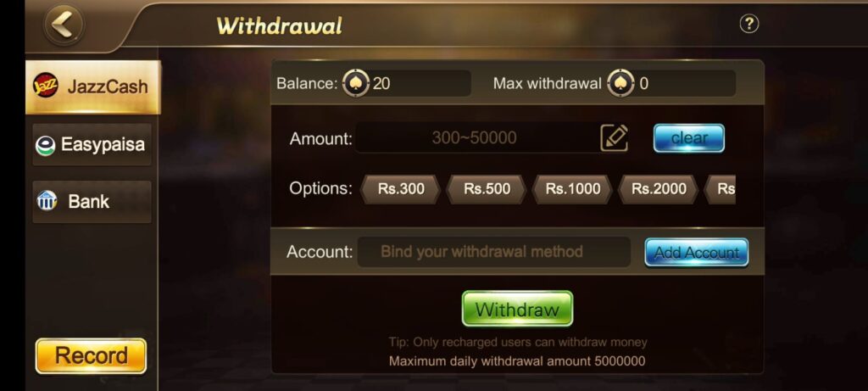This screenshot has height=391, width=868.
Task: Tap the Easypaisa logo icon
Action: [x=46, y=146]
